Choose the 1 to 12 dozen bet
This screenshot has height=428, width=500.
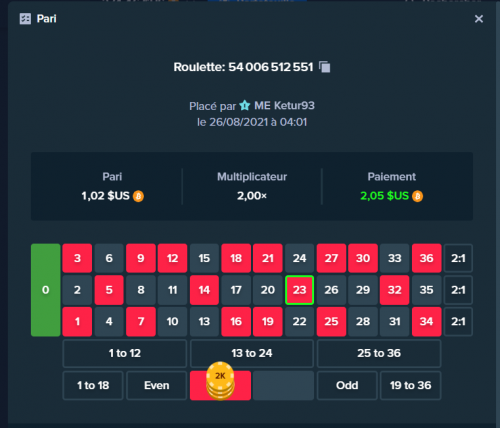click(125, 353)
